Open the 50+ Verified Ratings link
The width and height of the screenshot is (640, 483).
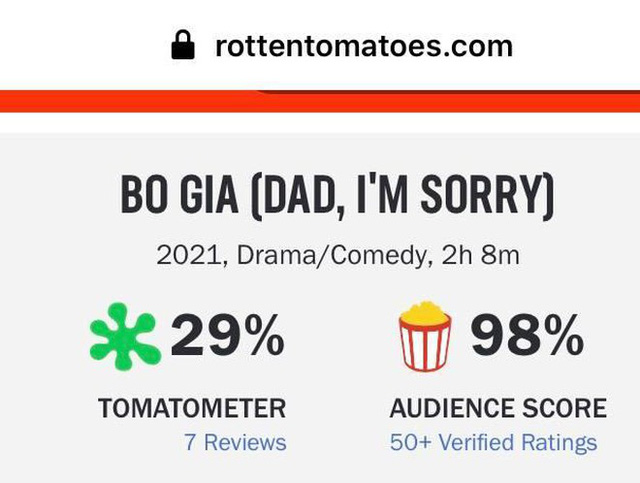point(493,442)
